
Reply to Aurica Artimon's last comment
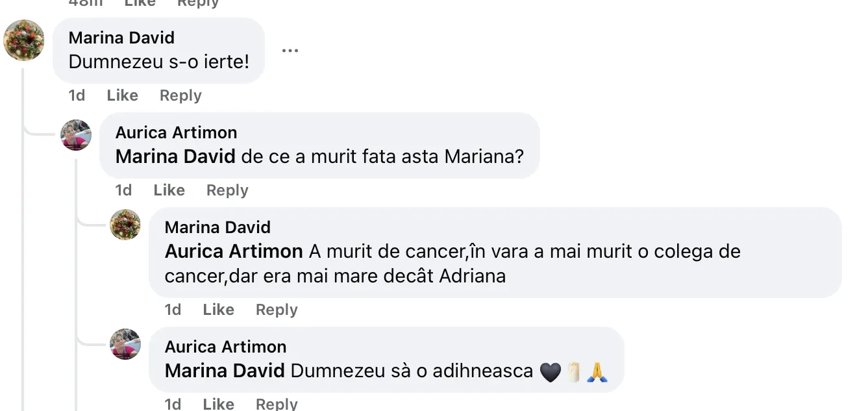(276, 403)
